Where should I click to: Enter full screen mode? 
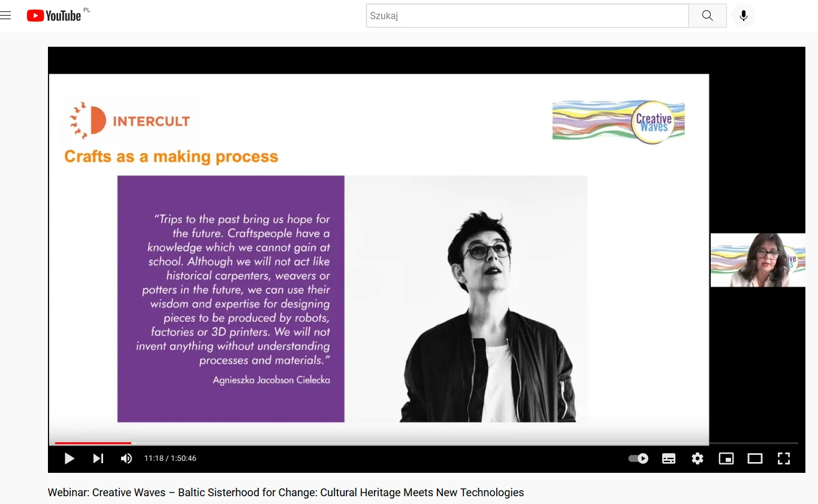click(784, 458)
